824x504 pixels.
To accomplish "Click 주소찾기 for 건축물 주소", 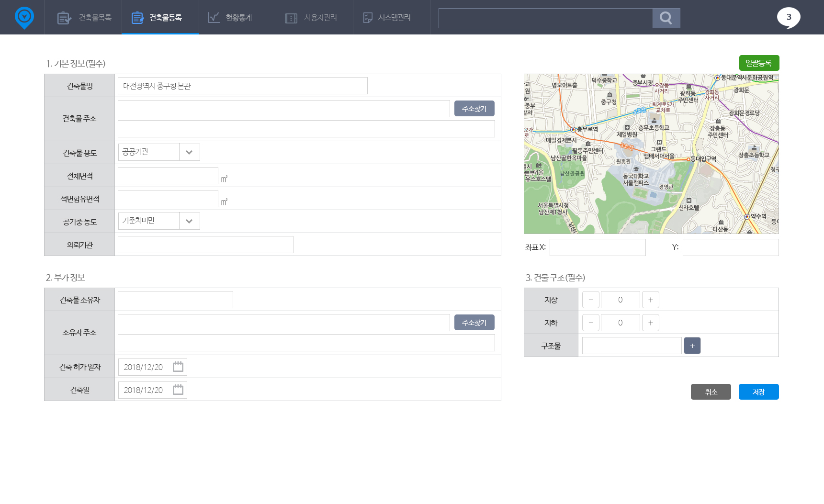I will [474, 109].
